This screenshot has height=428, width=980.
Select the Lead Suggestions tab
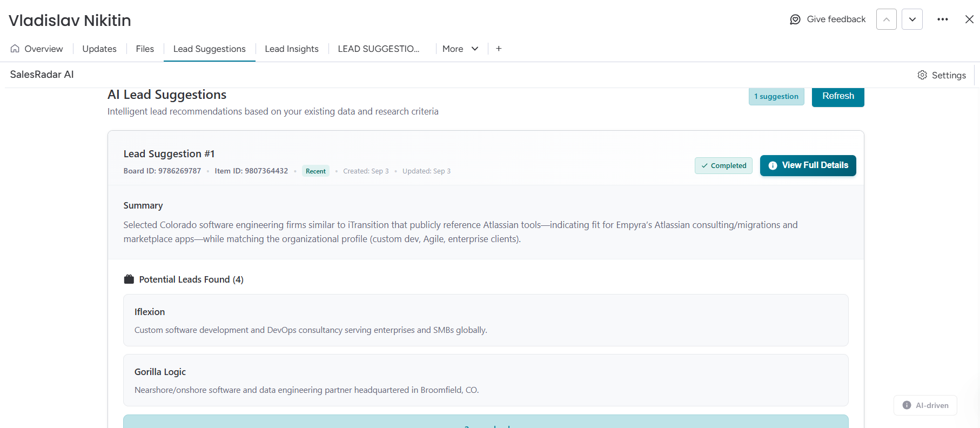click(x=210, y=49)
